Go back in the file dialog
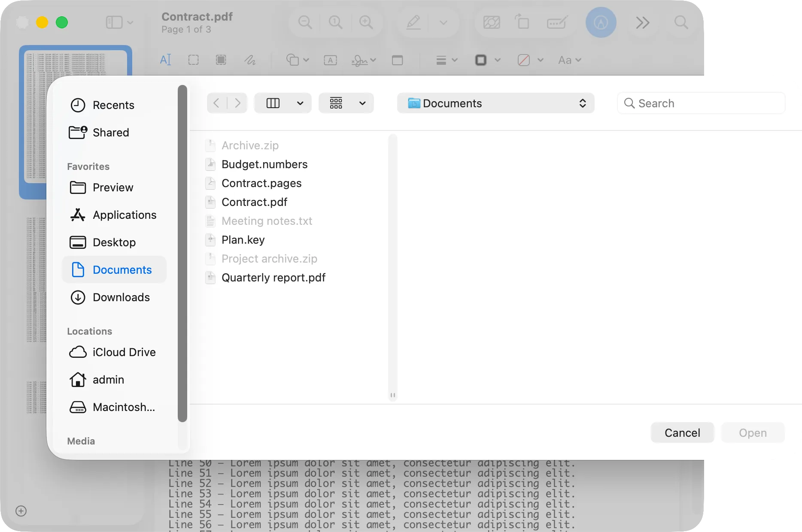The image size is (802, 532). (217, 103)
